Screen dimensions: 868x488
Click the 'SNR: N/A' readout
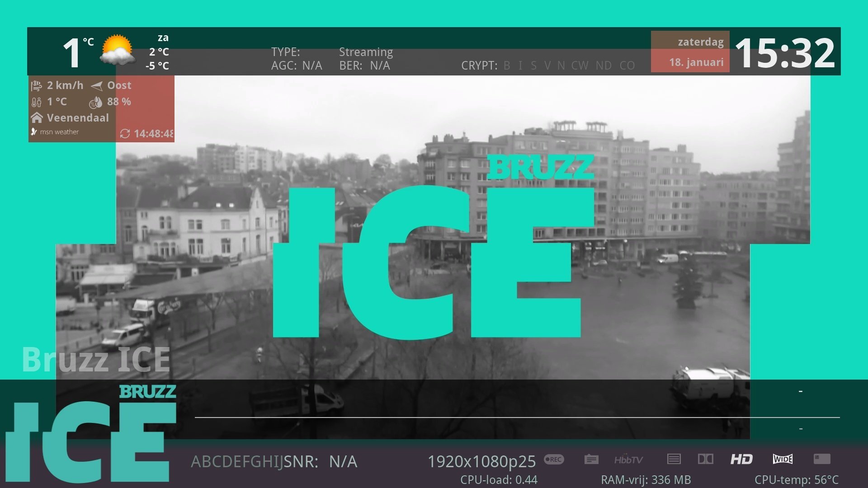pos(321,462)
